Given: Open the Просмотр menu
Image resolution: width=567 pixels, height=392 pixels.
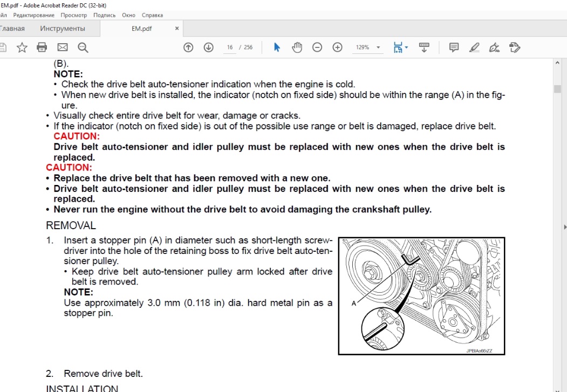Looking at the screenshot, I should click(x=74, y=15).
